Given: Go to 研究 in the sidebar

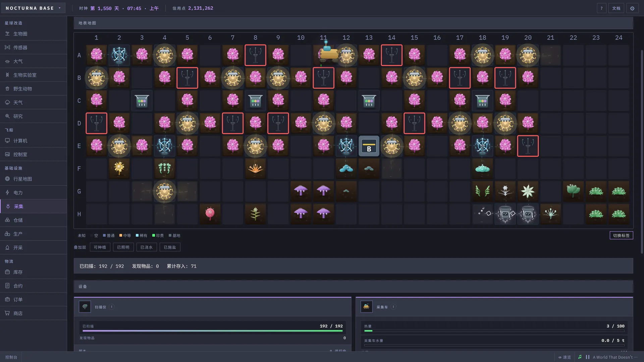Looking at the screenshot, I should pyautogui.click(x=34, y=116).
